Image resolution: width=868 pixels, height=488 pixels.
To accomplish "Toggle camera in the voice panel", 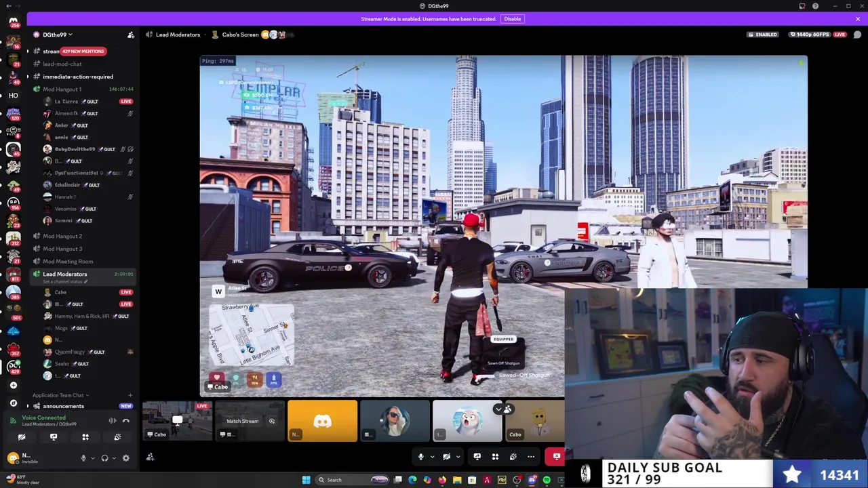I will coord(21,437).
